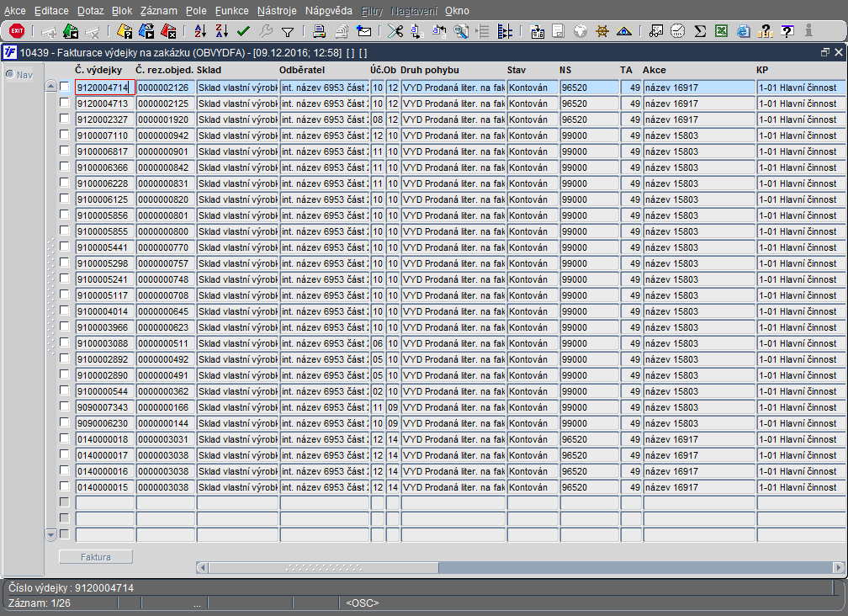Click the printer icon
Screen dimensions: 848x616
[320, 31]
